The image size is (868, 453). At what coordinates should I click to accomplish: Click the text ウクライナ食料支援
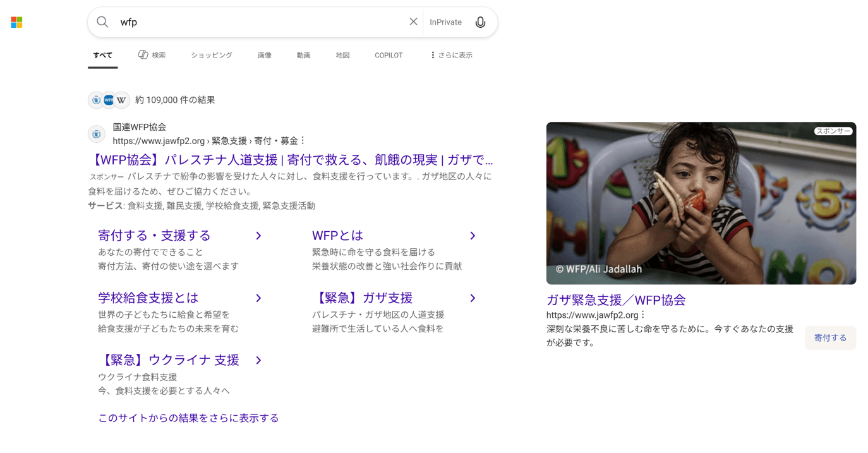pyautogui.click(x=137, y=377)
